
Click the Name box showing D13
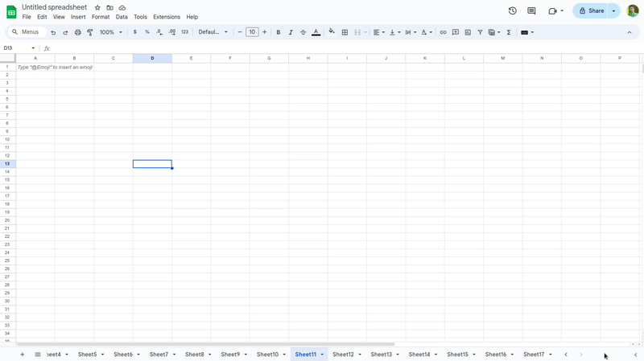pyautogui.click(x=19, y=48)
